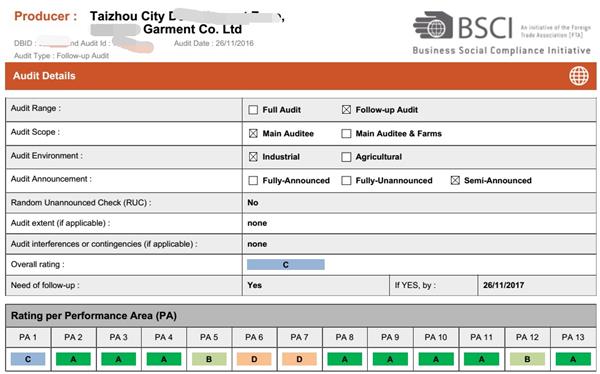
Task: Check the Full Audit checkbox
Action: 253,110
